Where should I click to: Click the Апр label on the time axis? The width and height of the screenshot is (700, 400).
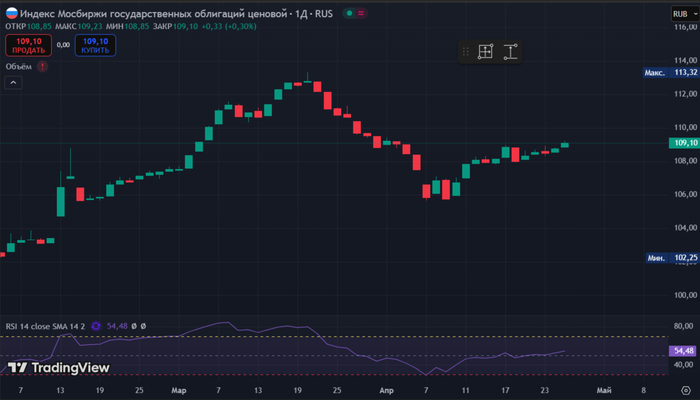pos(386,389)
